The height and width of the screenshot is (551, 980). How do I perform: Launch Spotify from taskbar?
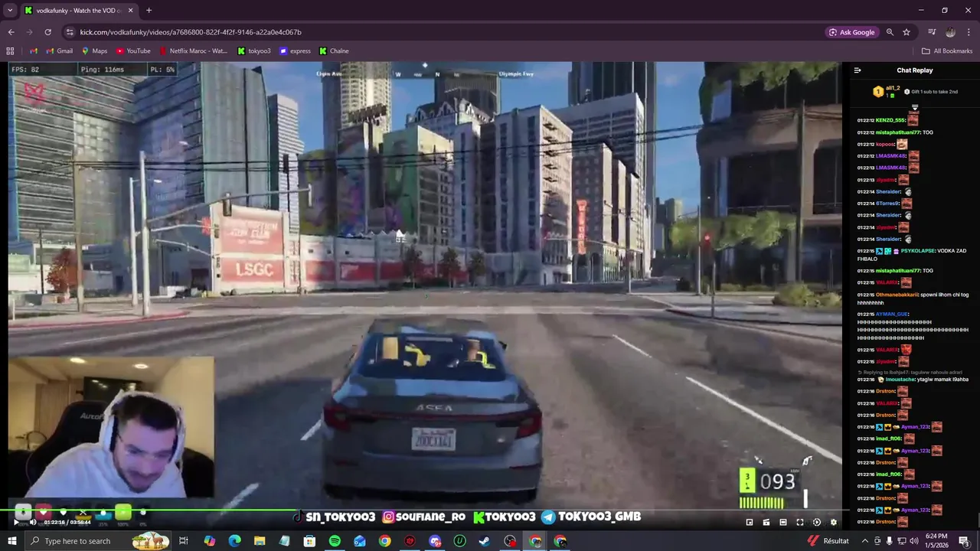point(335,541)
